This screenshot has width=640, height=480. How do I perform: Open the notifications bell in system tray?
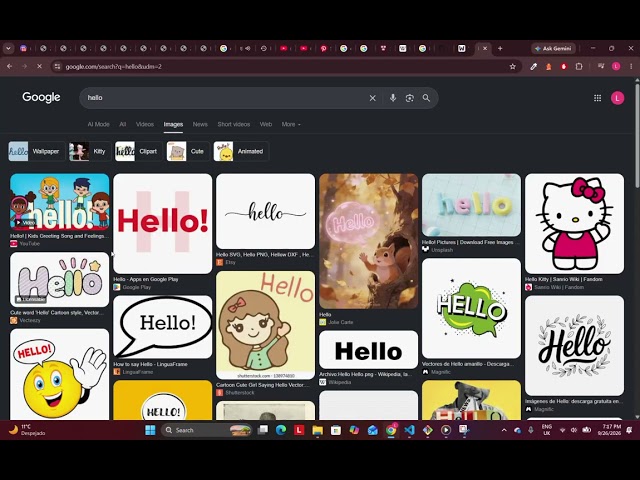629,430
